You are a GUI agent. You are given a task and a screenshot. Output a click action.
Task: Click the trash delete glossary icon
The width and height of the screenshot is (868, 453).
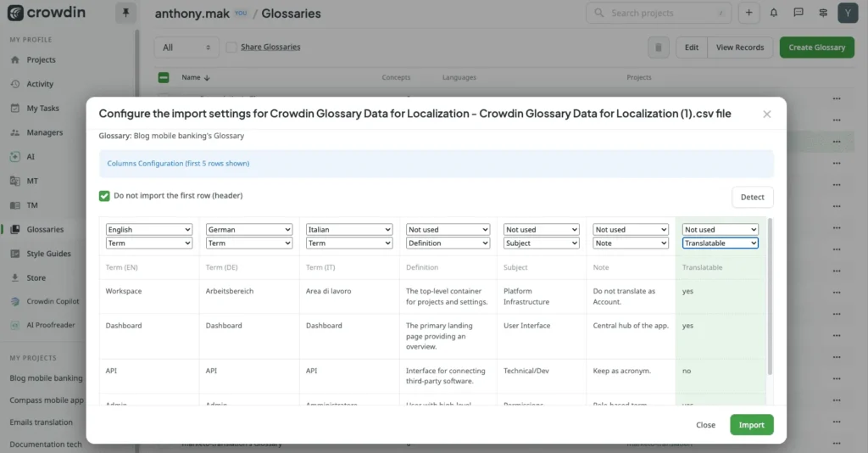pos(658,48)
